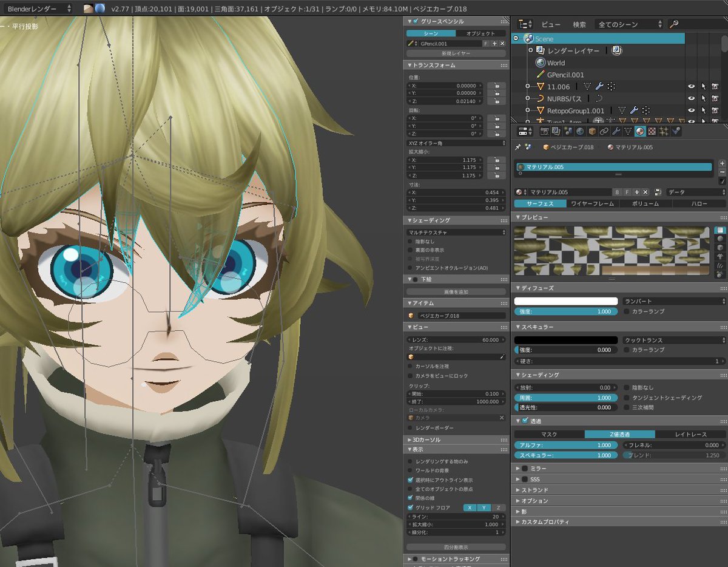The image size is (728, 567).
Task: Remove material slot with minus button
Action: click(722, 172)
